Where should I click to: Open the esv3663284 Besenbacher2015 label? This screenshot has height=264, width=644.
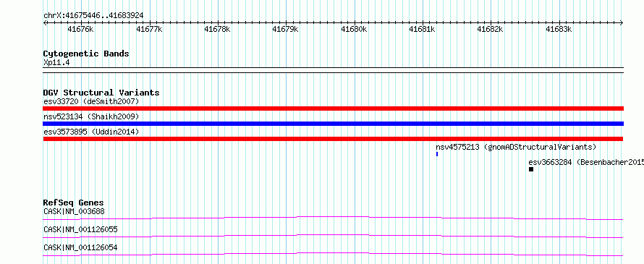pyautogui.click(x=586, y=162)
